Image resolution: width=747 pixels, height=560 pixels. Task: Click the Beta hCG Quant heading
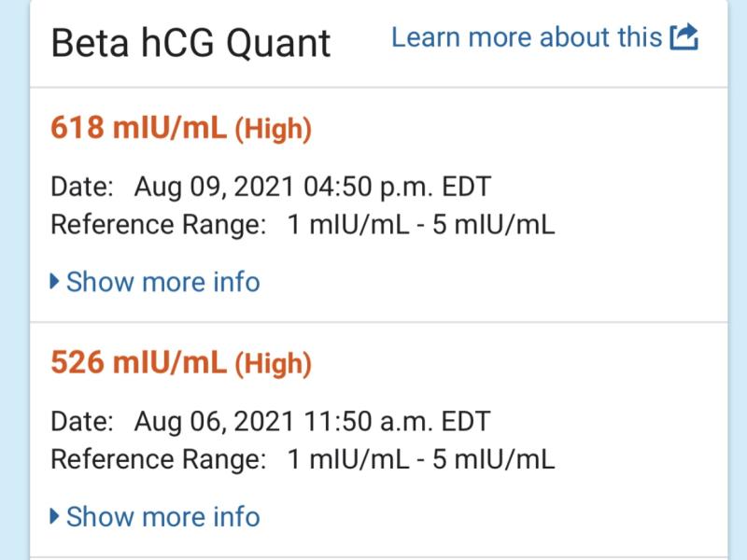190,43
